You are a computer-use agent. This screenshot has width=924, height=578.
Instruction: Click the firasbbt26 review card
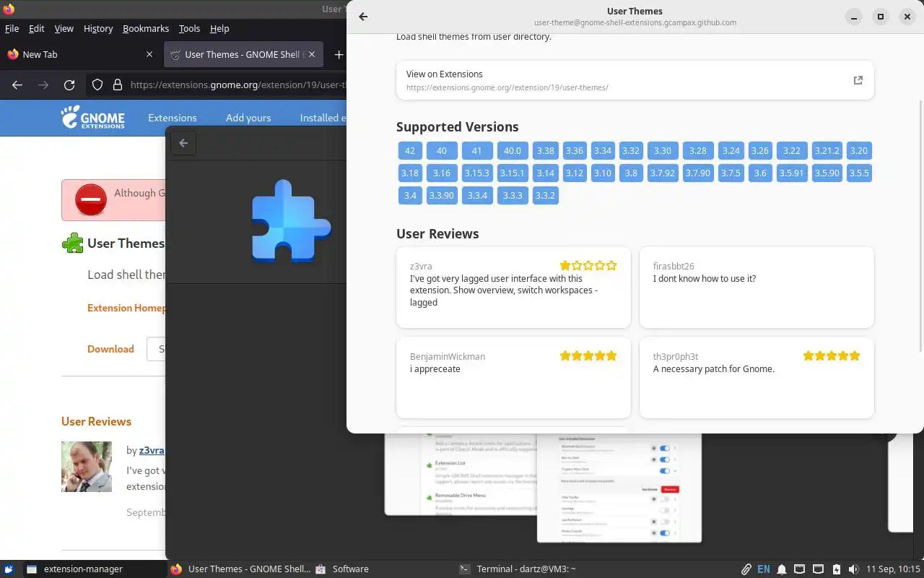pyautogui.click(x=757, y=287)
